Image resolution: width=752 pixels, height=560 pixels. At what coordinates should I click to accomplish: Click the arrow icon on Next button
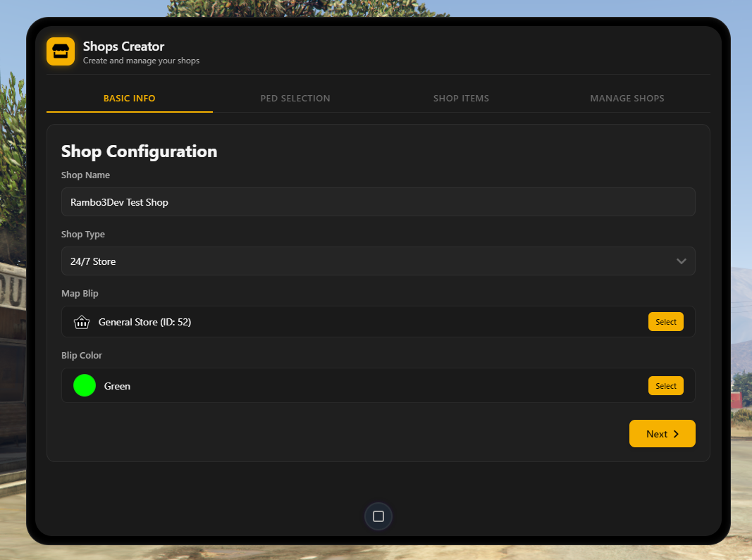(676, 434)
